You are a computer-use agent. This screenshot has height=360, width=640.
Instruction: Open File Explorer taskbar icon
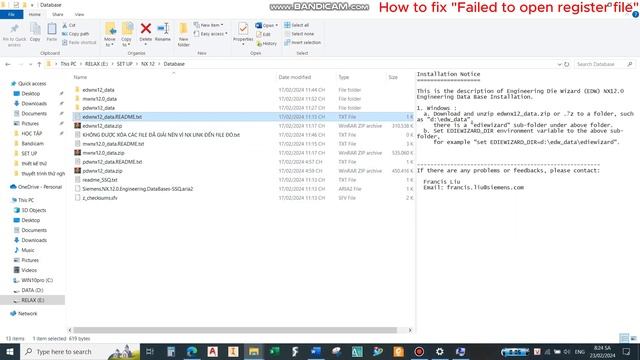(x=253, y=351)
